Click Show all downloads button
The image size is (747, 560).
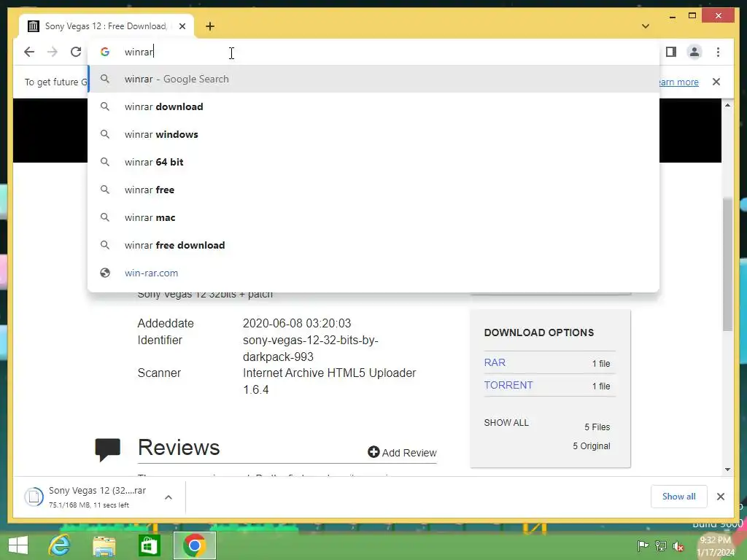click(678, 497)
